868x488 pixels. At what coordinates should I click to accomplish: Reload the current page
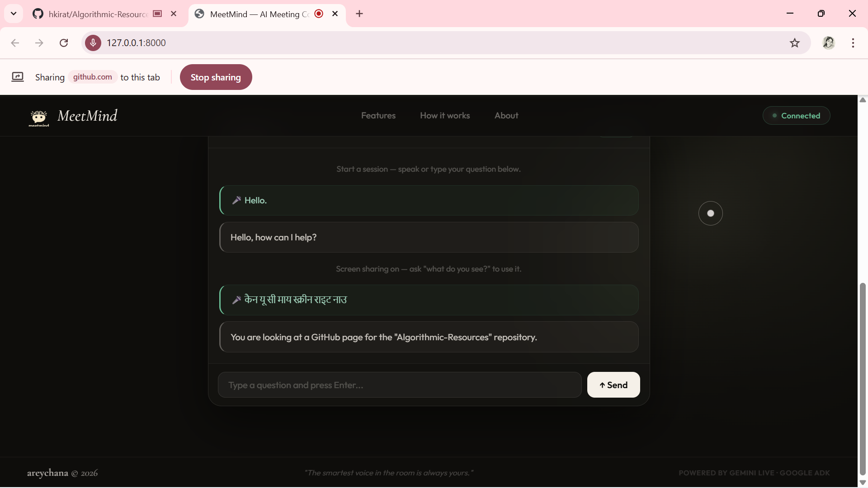pos(64,43)
